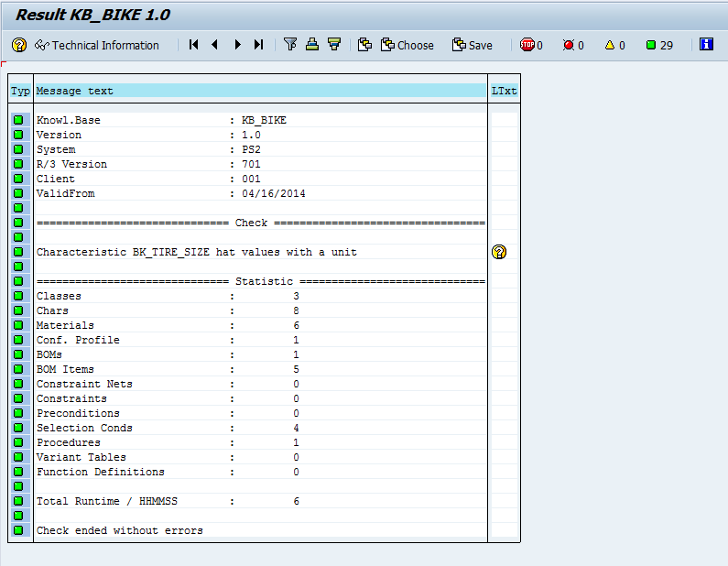This screenshot has width=728, height=566.
Task: Click green status icon in Procedures row
Action: (18, 442)
